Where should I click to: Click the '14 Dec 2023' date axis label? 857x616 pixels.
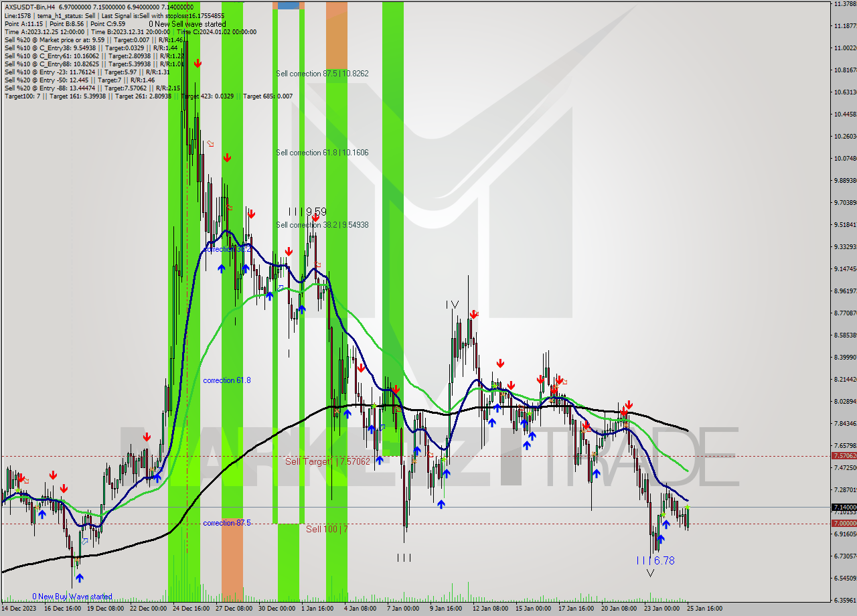click(19, 609)
